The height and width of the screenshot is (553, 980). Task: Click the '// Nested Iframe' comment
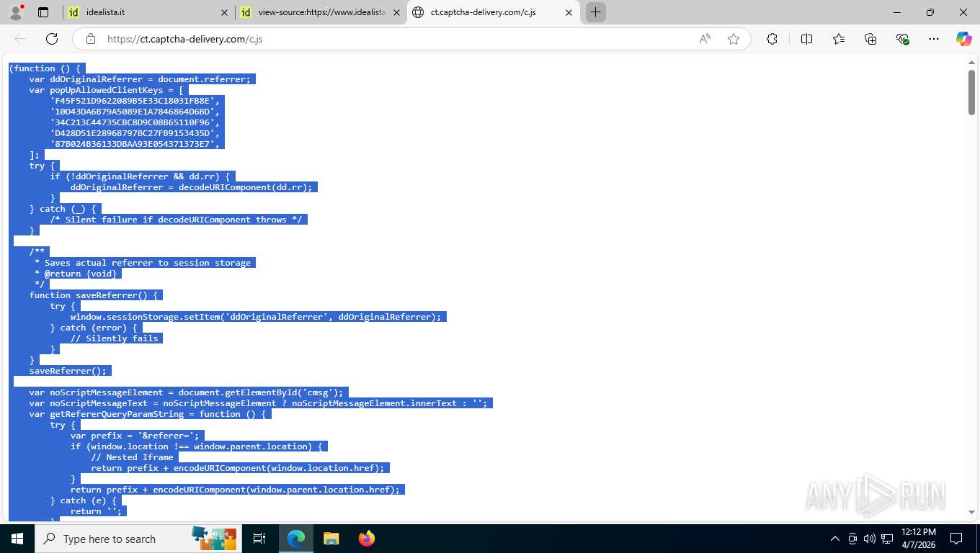coord(132,457)
